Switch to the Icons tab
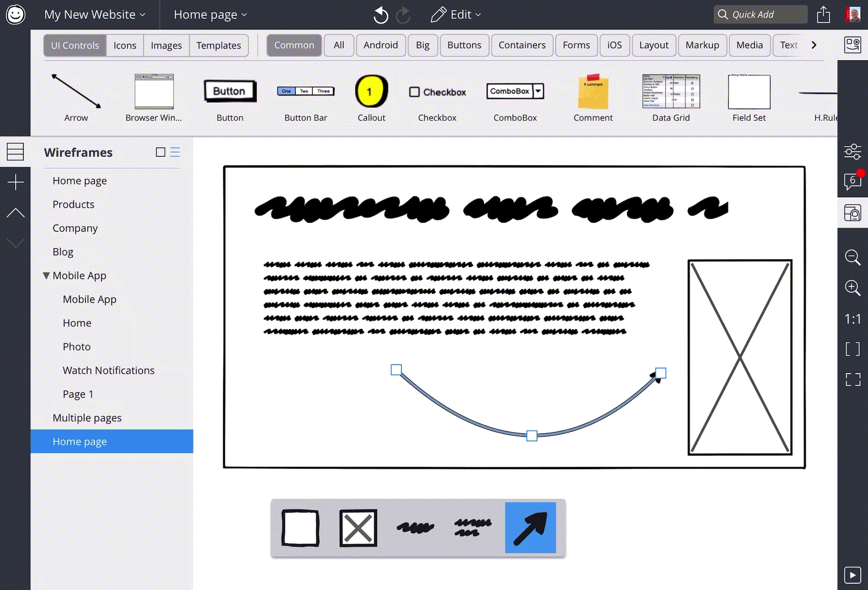This screenshot has width=868, height=590. pos(125,45)
